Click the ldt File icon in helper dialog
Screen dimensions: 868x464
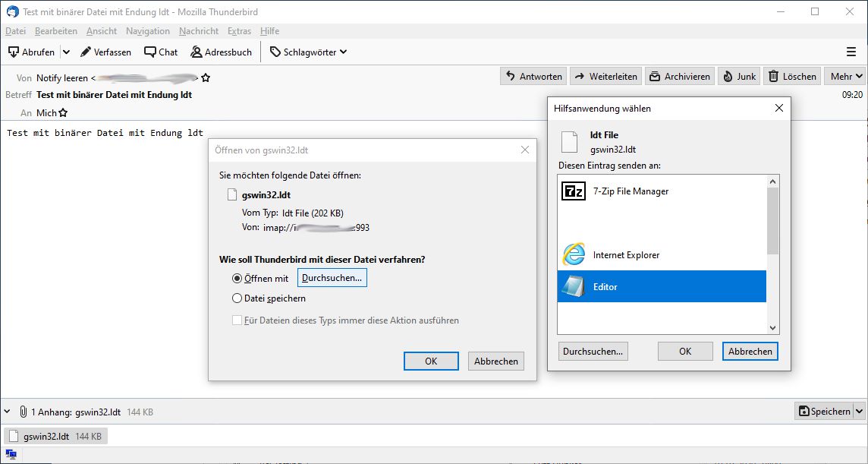569,142
